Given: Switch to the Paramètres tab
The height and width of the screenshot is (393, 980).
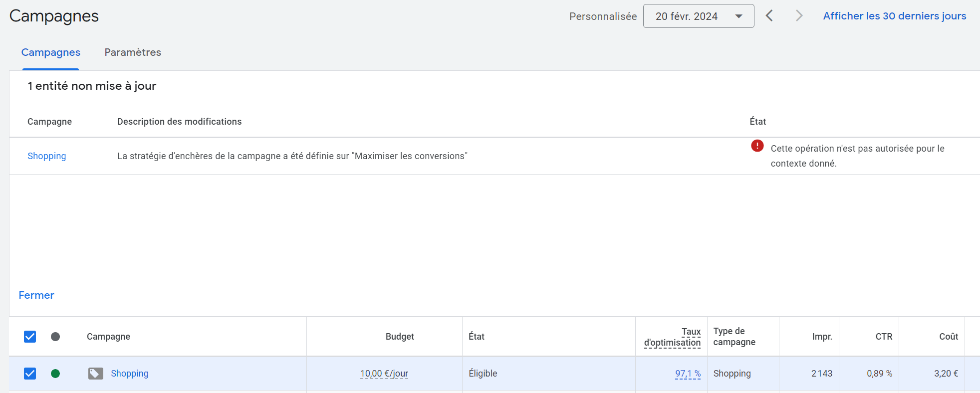Looking at the screenshot, I should click(133, 52).
